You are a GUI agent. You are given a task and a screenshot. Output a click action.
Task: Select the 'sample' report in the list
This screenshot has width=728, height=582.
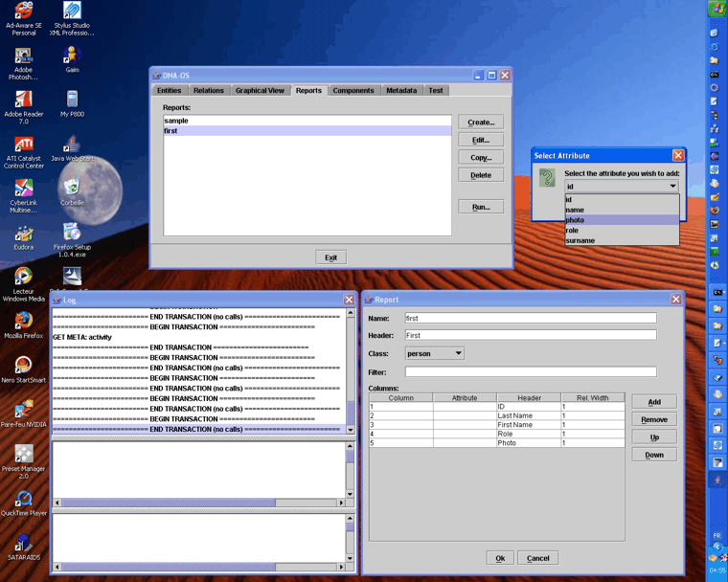(307, 121)
